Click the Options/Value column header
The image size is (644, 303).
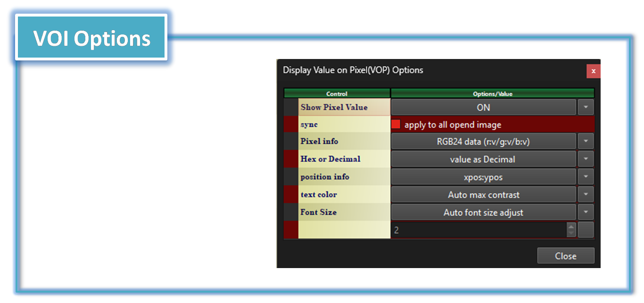(x=492, y=93)
